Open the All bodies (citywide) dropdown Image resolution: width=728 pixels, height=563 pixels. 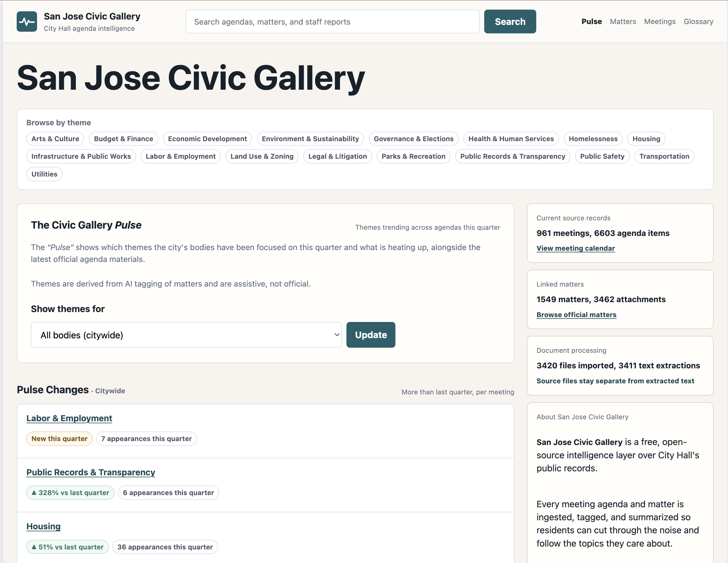click(186, 335)
